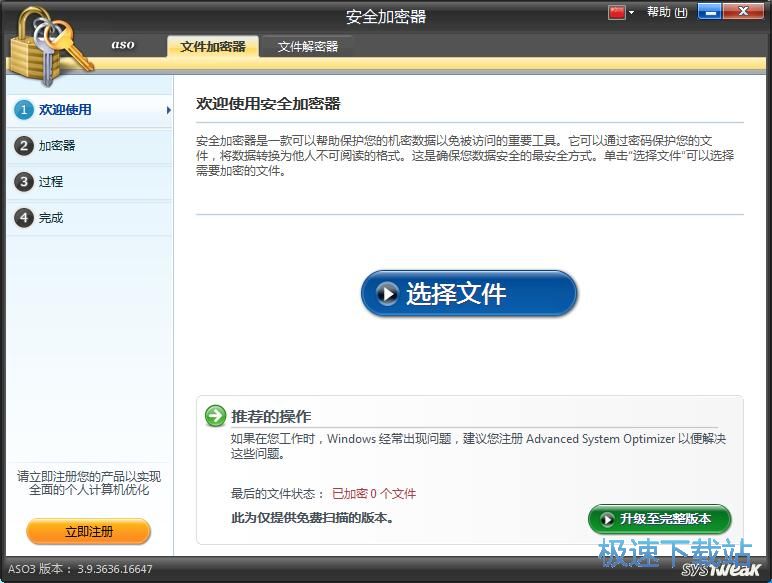Viewport: 772px width, 583px height.
Task: Click 最后的文件状态 label
Action: [277, 493]
